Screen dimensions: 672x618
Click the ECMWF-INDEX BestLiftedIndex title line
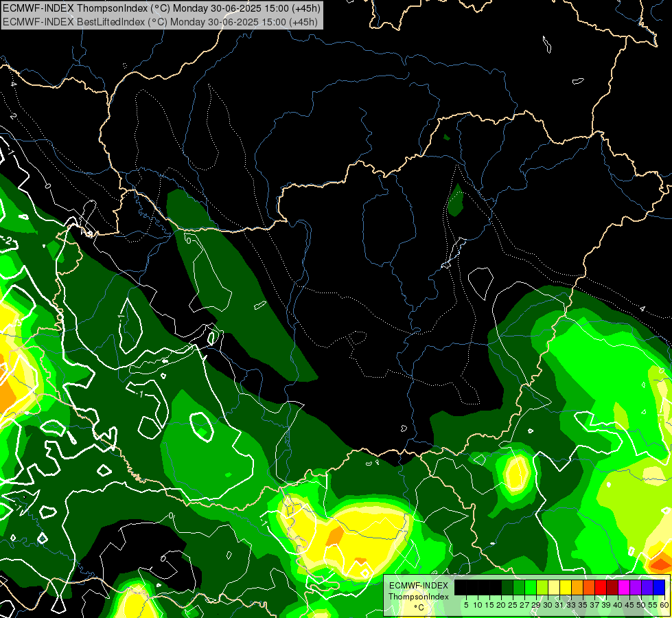tap(161, 21)
